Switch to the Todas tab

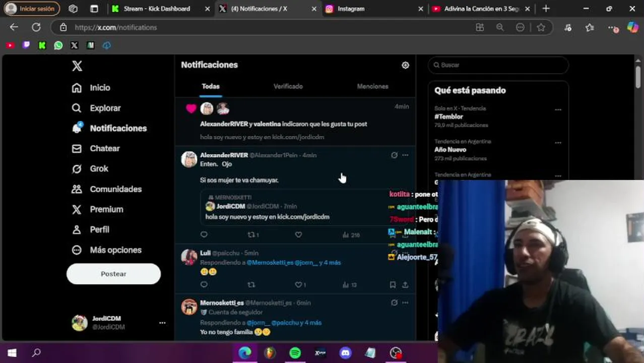(x=211, y=86)
